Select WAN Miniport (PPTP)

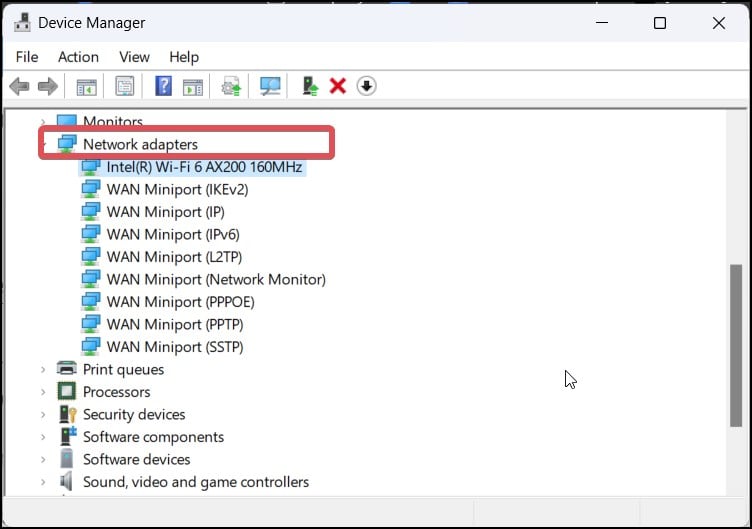click(175, 324)
